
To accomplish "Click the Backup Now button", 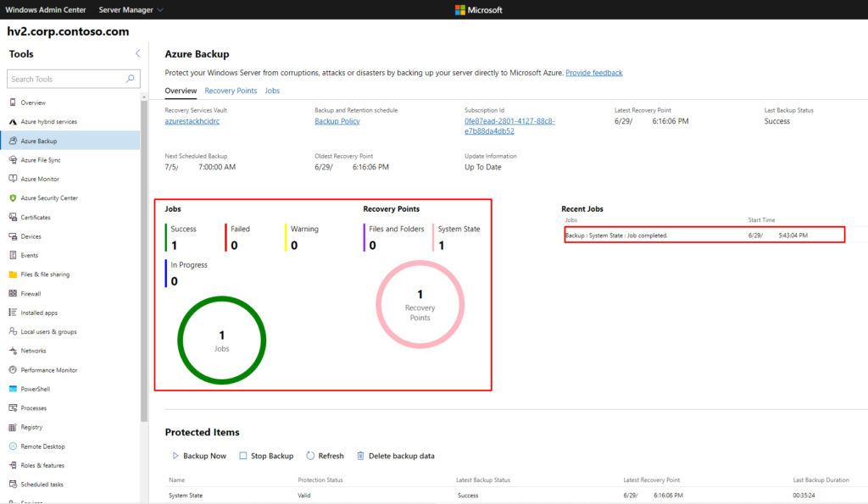I will 198,456.
